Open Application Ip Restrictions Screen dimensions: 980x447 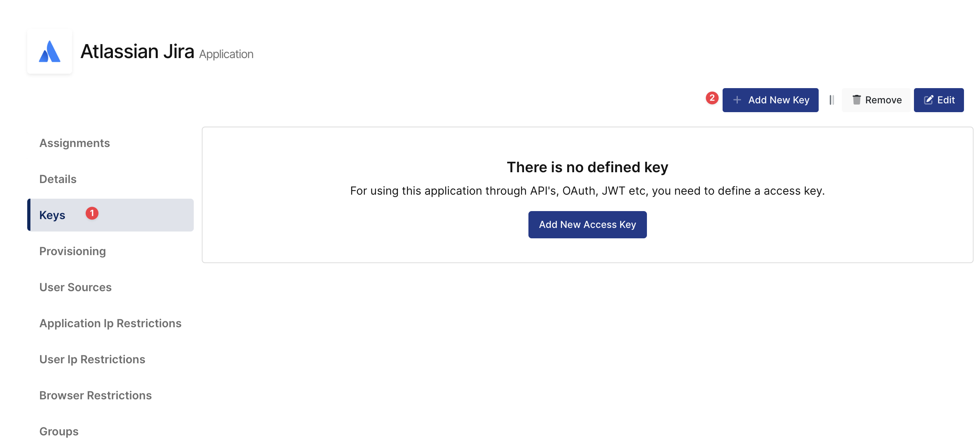110,323
